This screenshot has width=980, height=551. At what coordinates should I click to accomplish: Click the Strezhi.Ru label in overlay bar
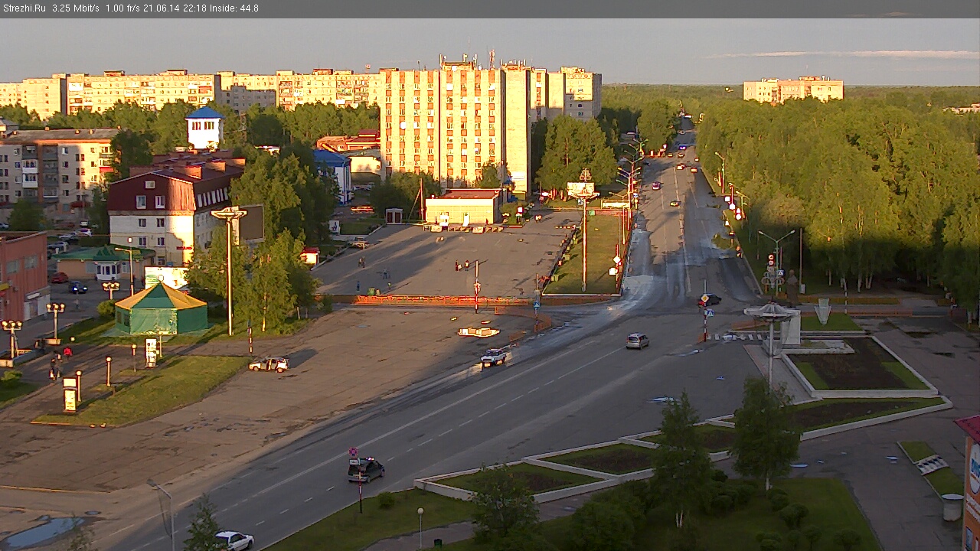[x=23, y=8]
